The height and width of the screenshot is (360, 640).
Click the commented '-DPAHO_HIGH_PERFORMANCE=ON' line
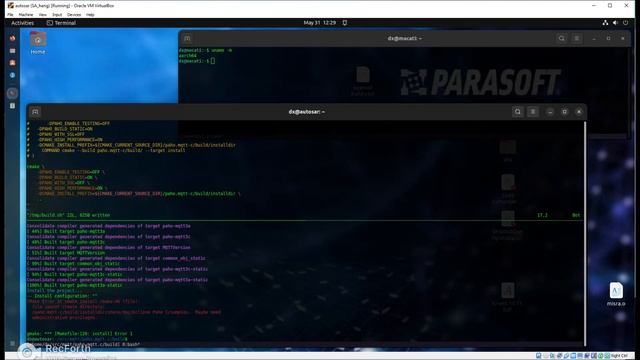point(65,140)
